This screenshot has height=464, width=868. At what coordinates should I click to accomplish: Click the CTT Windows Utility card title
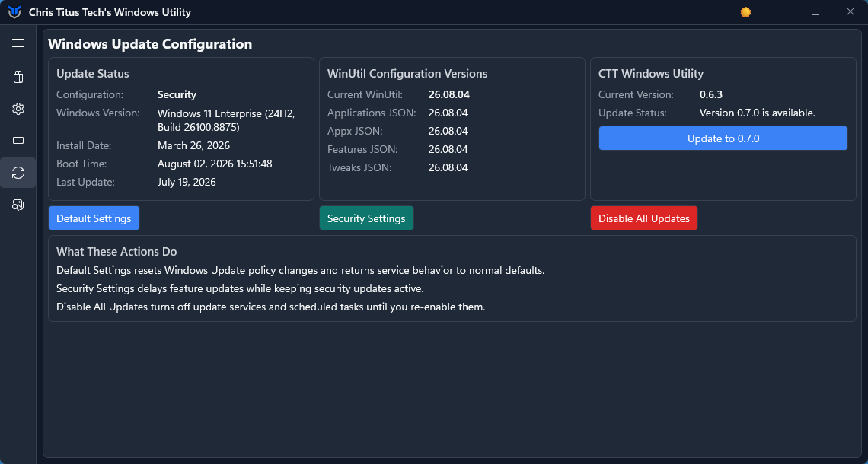(650, 74)
